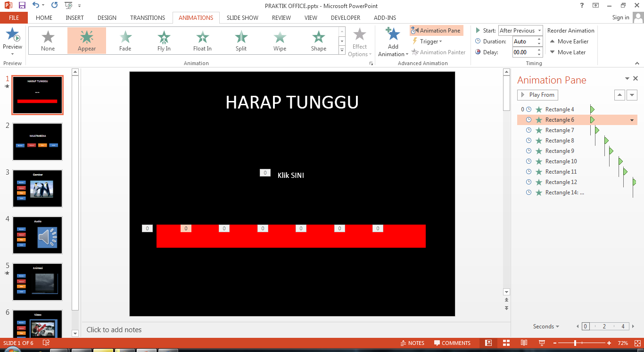
Task: Select slide 2 MULTIMEDIA thumbnail
Action: pyautogui.click(x=38, y=142)
